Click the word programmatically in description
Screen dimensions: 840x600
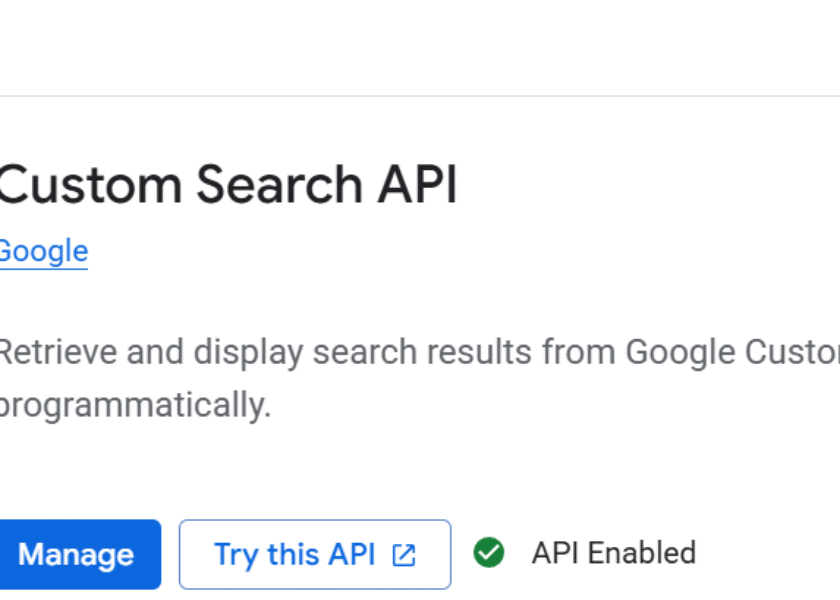coord(134,405)
